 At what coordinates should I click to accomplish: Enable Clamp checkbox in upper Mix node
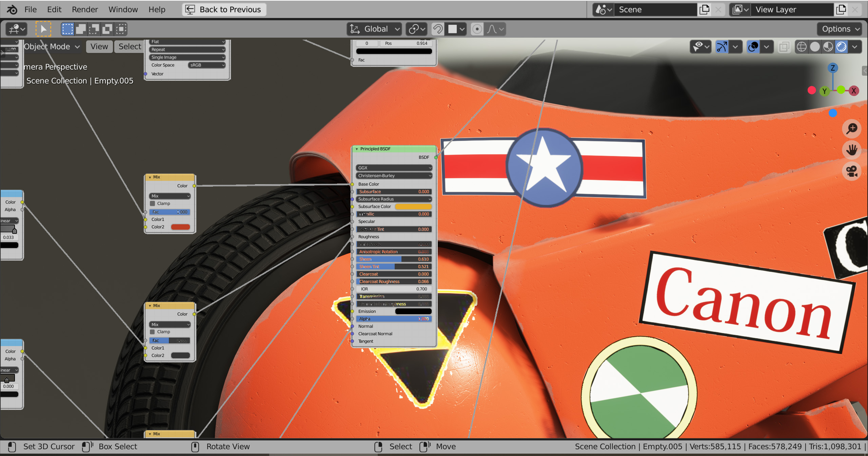point(153,204)
